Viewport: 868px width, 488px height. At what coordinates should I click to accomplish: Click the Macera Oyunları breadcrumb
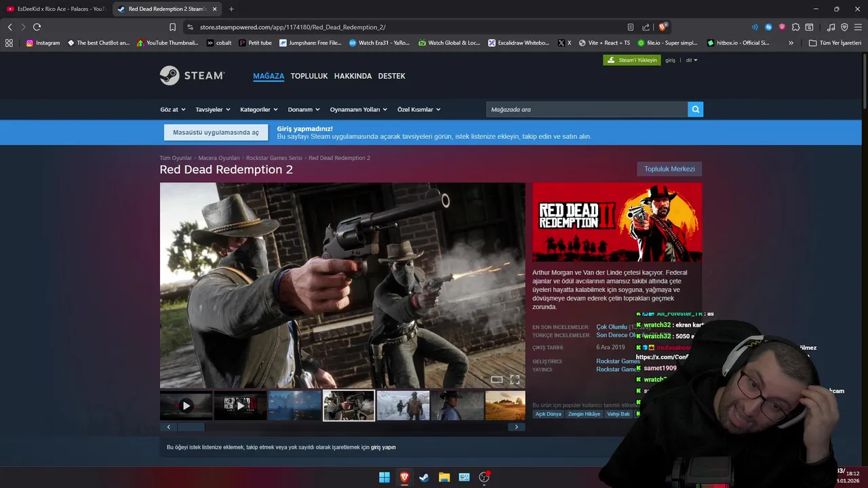(x=219, y=158)
